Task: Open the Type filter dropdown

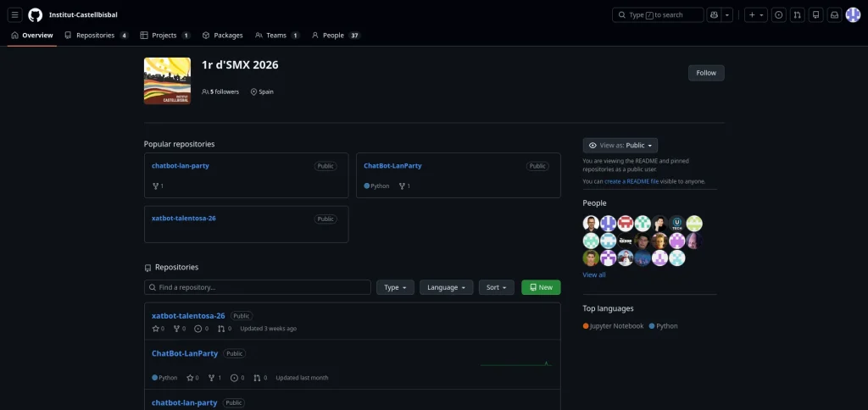Action: [x=395, y=287]
